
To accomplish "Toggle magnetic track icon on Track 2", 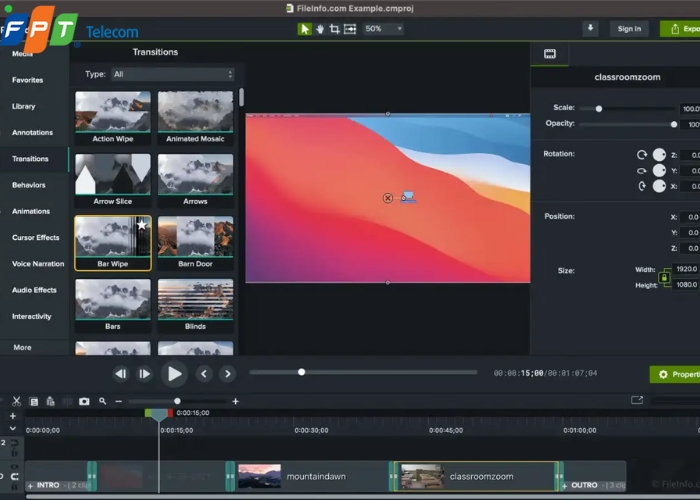I will pyautogui.click(x=14, y=443).
